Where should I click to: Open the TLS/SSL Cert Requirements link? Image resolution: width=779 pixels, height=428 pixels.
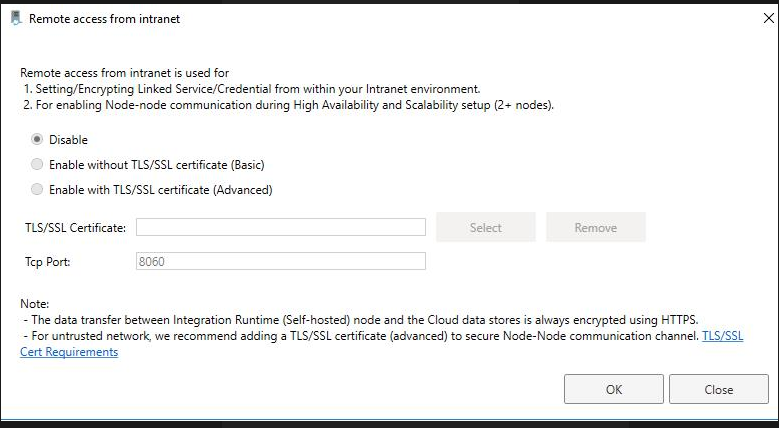722,336
